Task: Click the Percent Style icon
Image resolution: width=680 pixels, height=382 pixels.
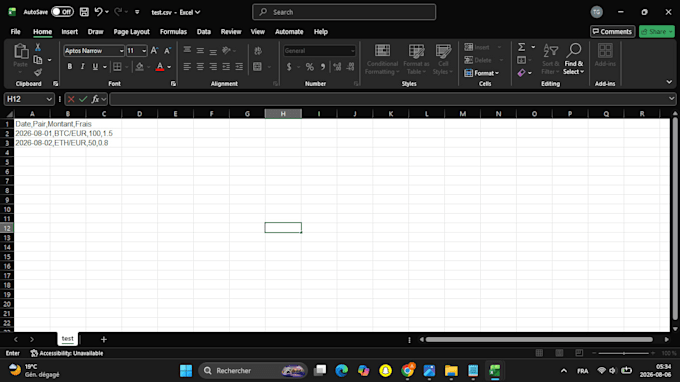Action: 309,67
